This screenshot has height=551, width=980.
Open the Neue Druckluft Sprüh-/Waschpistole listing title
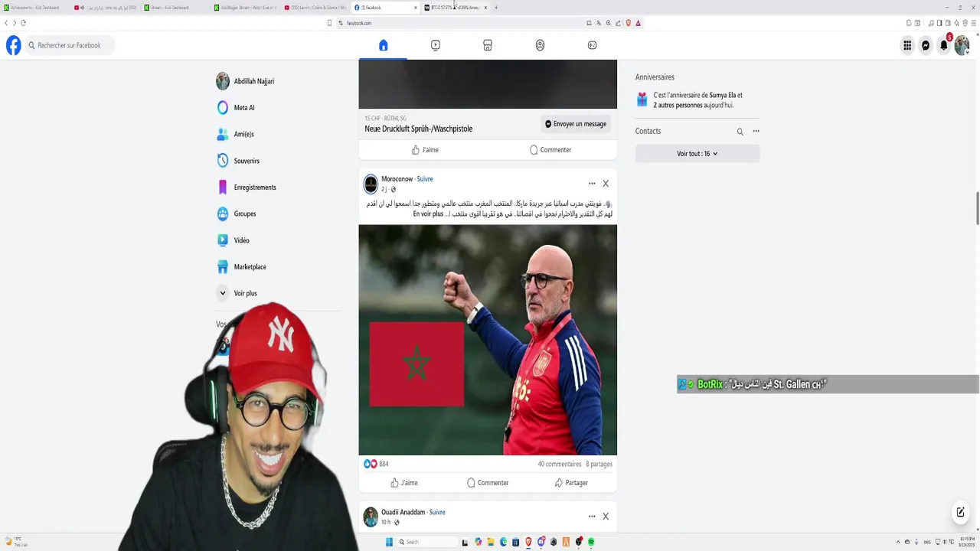pos(419,129)
